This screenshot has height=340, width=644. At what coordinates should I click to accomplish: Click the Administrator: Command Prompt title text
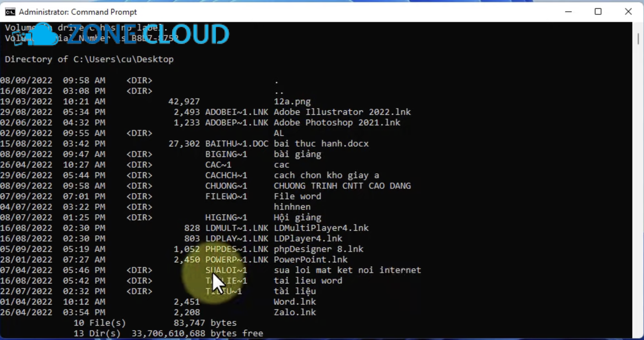(78, 12)
